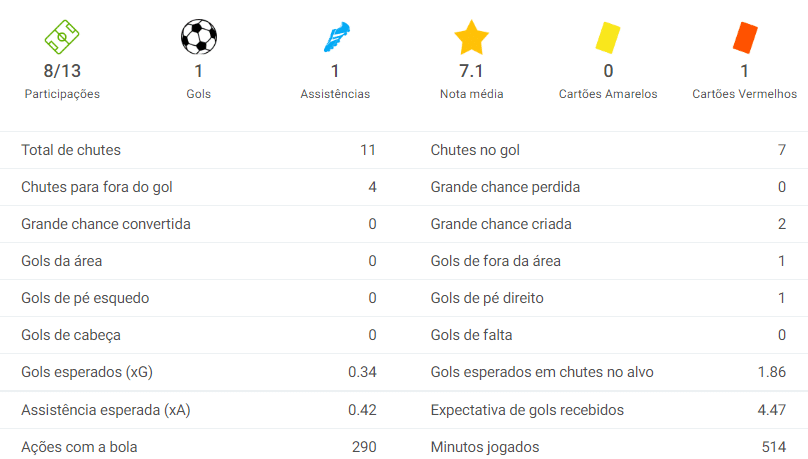Click the red card icon

[744, 38]
